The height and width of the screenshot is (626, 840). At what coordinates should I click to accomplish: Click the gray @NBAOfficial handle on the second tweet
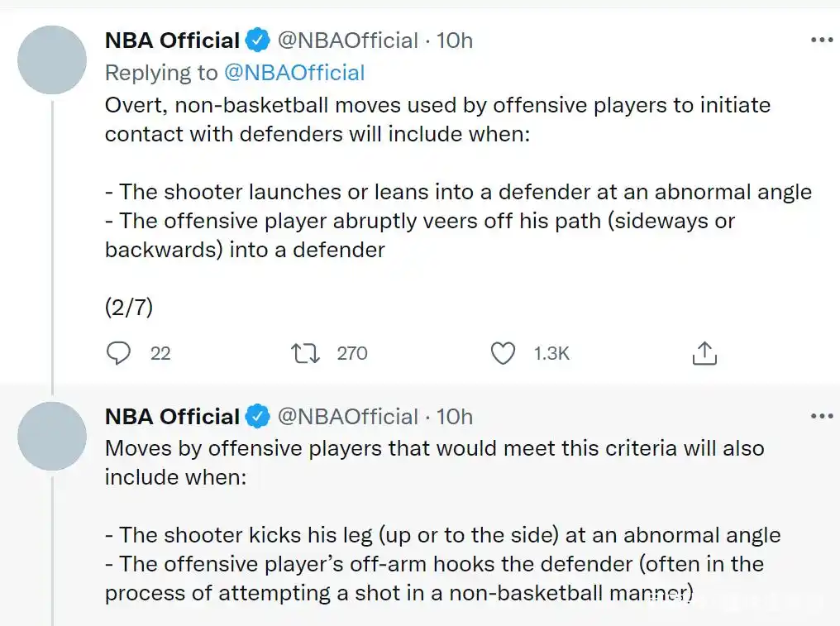(347, 417)
